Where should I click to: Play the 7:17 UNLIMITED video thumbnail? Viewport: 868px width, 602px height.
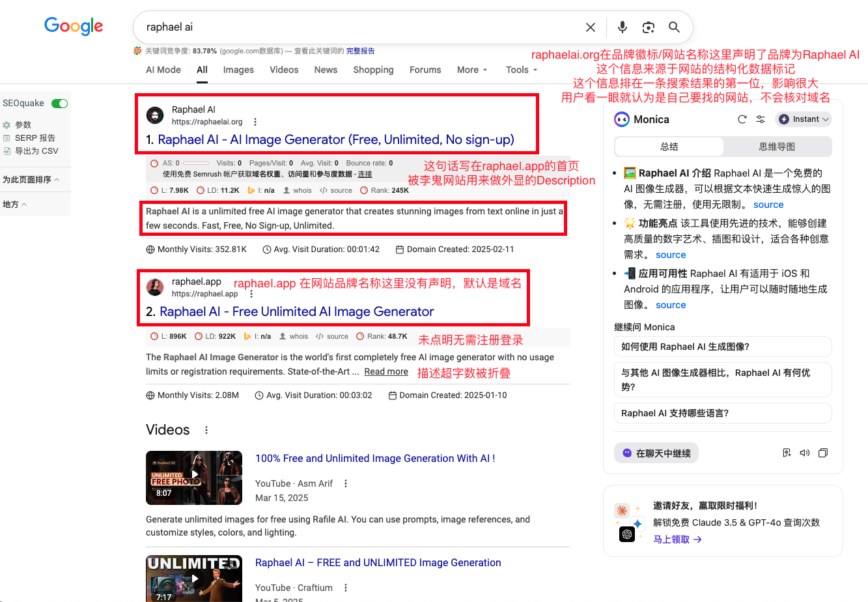click(194, 579)
